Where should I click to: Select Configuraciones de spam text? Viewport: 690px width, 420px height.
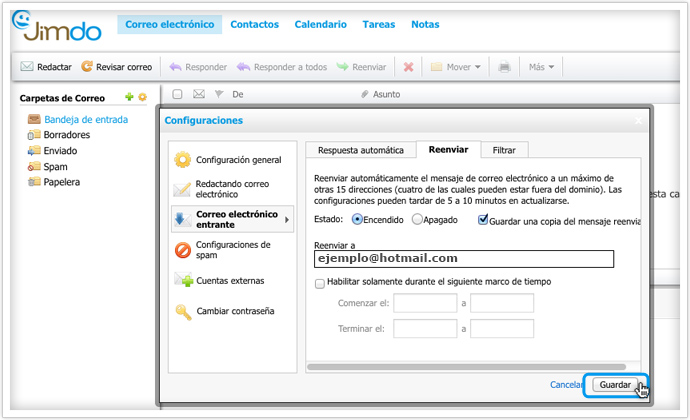(x=233, y=250)
